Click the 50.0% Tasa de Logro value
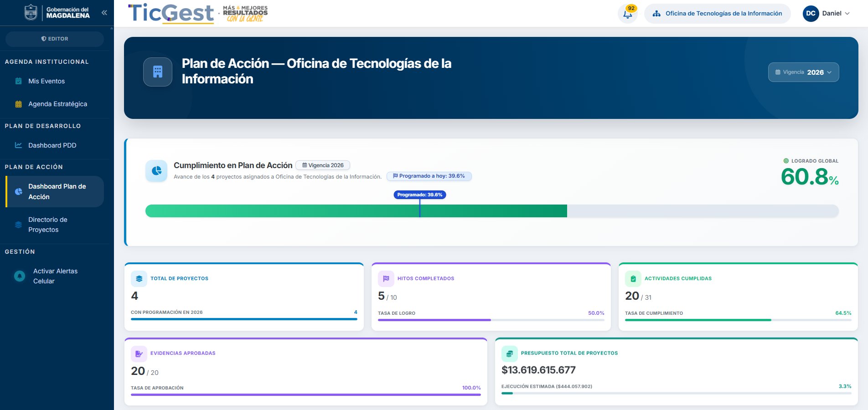Image resolution: width=868 pixels, height=410 pixels. [x=596, y=313]
